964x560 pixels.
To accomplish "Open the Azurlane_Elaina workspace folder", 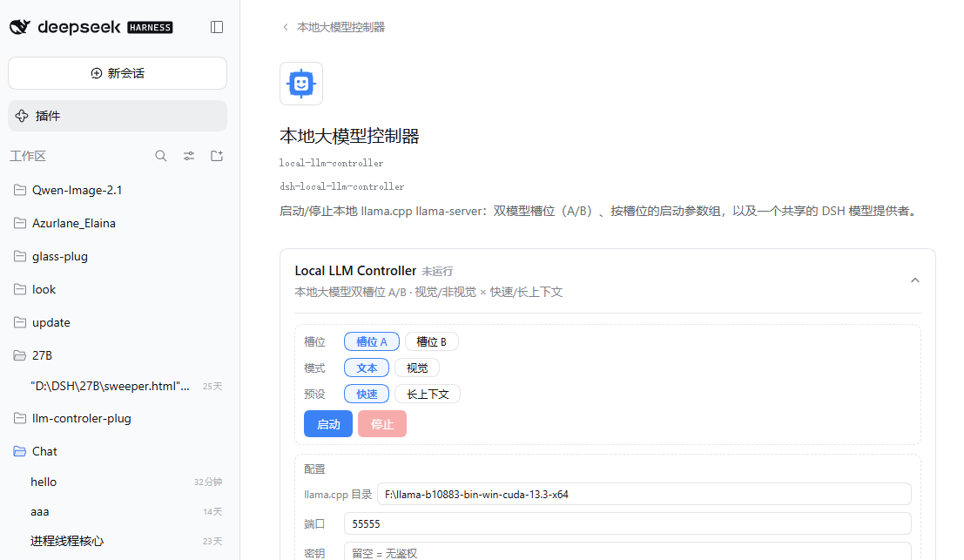I will tap(118, 223).
